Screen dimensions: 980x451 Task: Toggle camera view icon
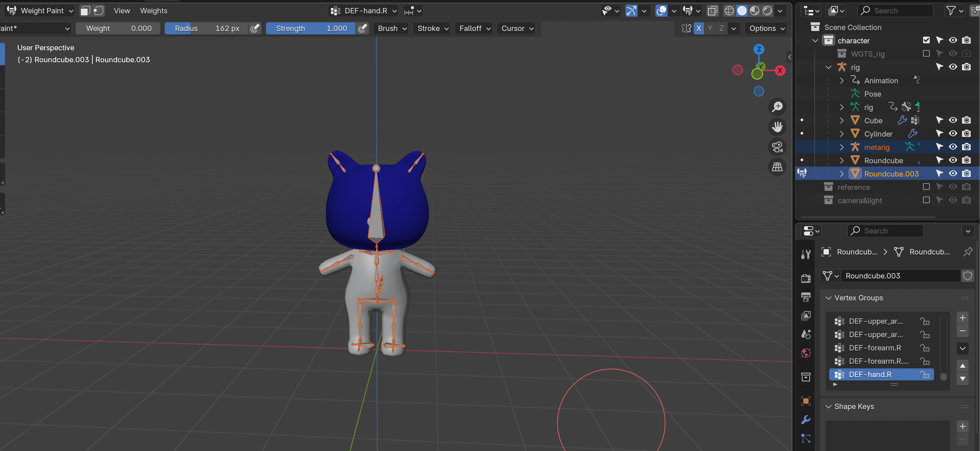[x=777, y=147]
